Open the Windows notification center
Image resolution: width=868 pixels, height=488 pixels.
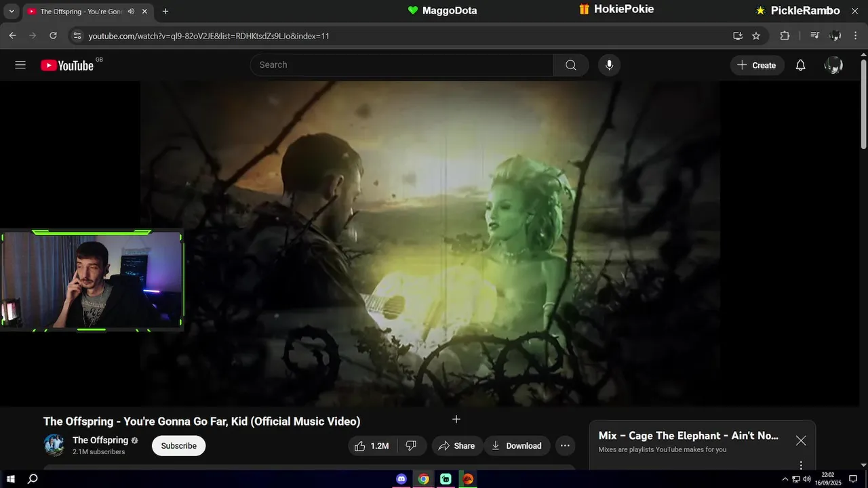click(x=854, y=479)
